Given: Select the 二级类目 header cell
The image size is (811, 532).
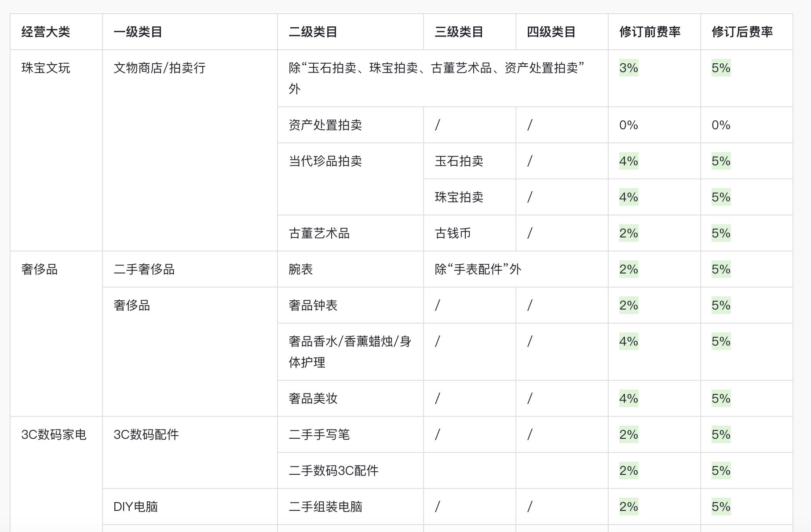Looking at the screenshot, I should pos(313,32).
